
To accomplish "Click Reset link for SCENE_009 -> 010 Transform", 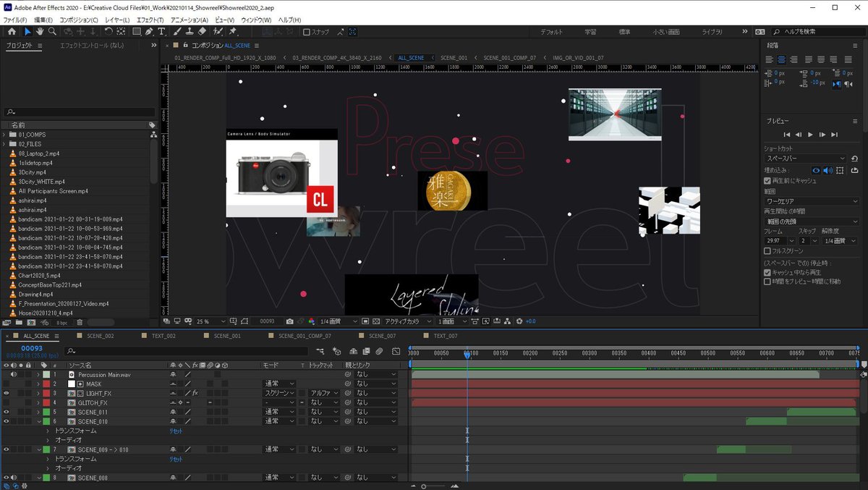I will [x=176, y=459].
